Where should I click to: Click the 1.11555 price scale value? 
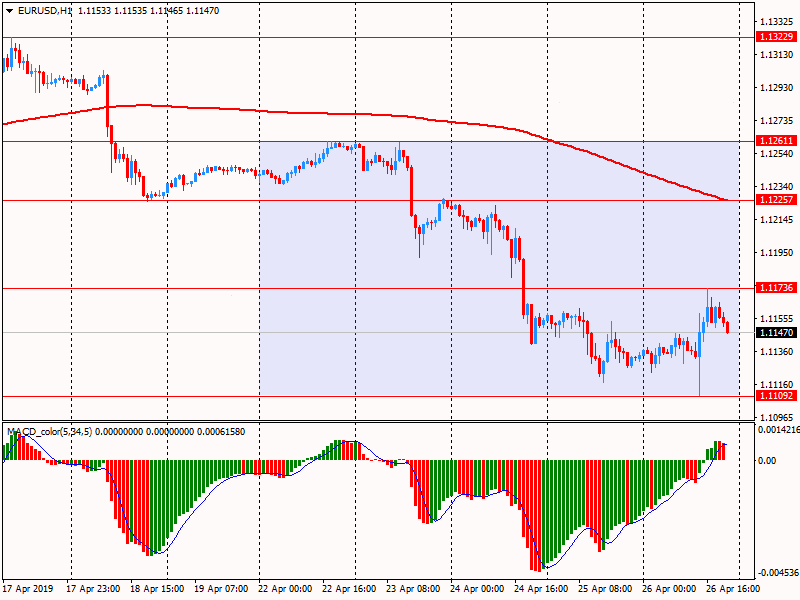click(x=777, y=319)
